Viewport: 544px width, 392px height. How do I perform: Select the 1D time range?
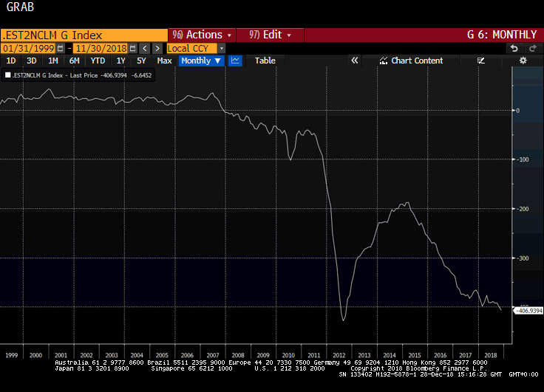11,61
